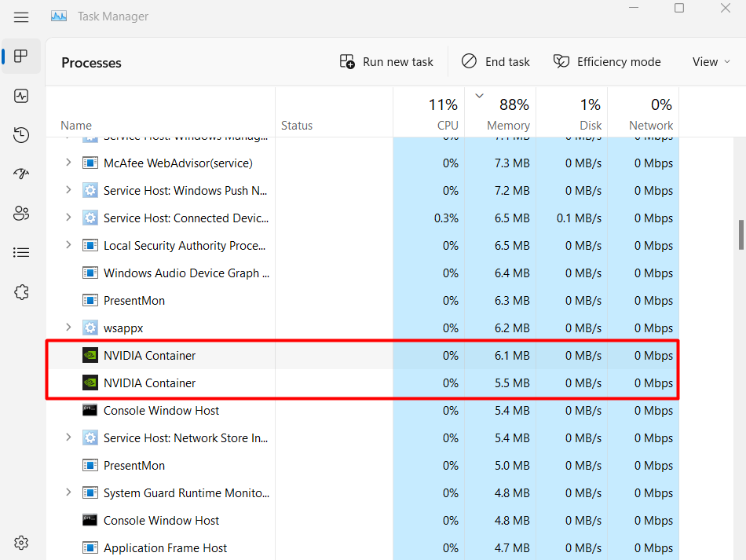Expand System Guard Runtime Monitor entry
This screenshot has width=746, height=560.
68,492
